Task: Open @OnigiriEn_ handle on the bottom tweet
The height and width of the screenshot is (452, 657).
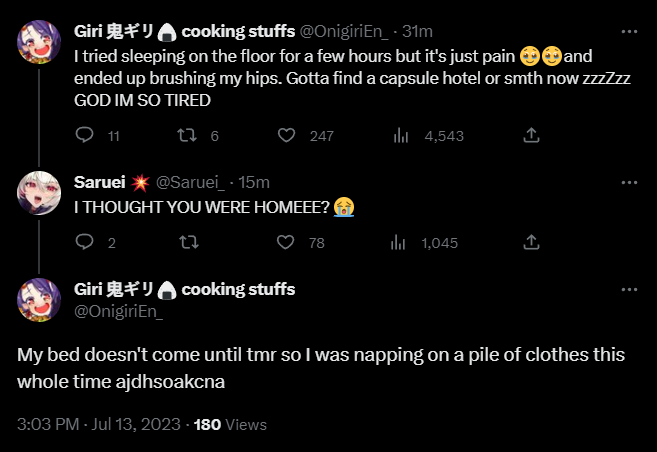Action: [118, 312]
